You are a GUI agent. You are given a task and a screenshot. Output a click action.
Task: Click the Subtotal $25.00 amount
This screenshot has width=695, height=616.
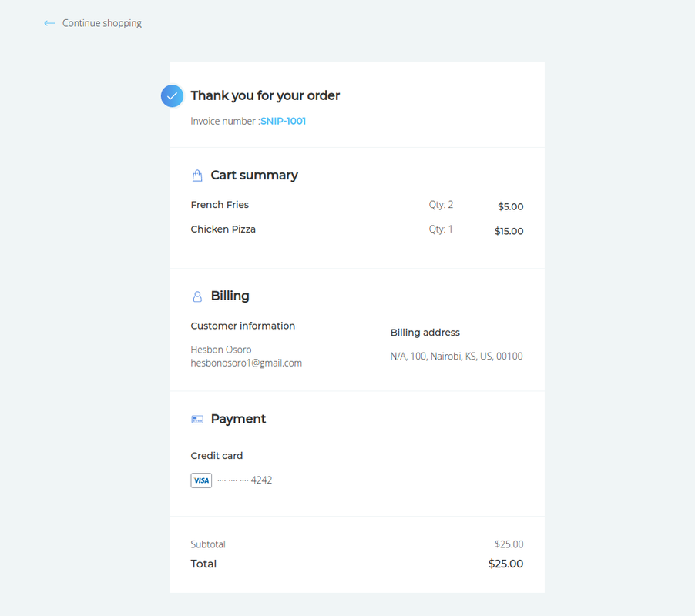coord(509,544)
